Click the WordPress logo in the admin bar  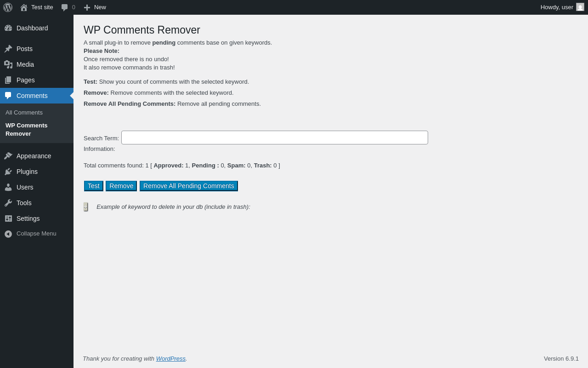point(7,7)
